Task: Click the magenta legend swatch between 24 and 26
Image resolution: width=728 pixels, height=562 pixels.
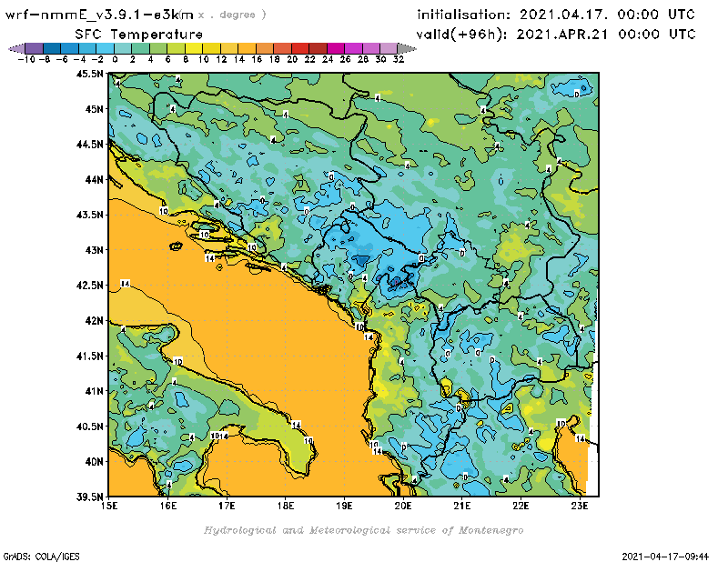Action: click(336, 48)
